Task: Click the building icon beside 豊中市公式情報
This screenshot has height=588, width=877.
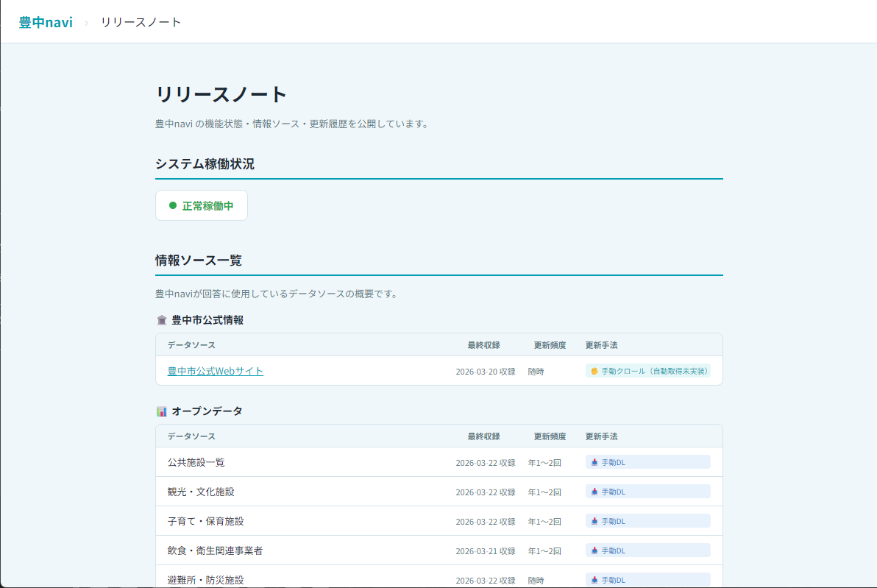Action: click(x=162, y=320)
